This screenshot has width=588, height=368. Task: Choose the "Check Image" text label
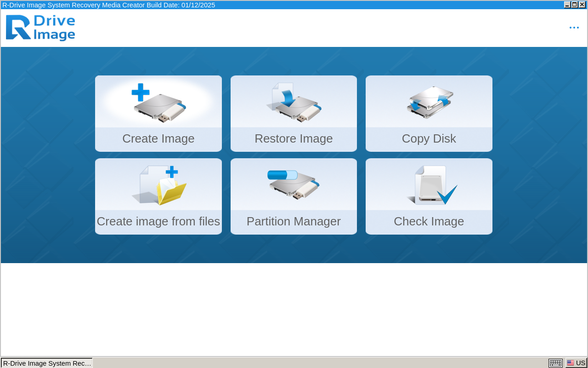pyautogui.click(x=429, y=221)
